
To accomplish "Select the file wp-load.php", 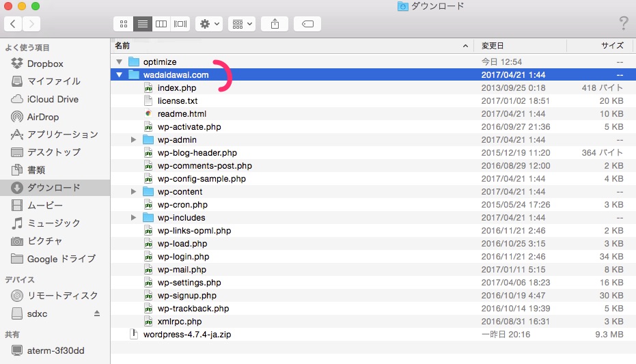I will coord(182,244).
